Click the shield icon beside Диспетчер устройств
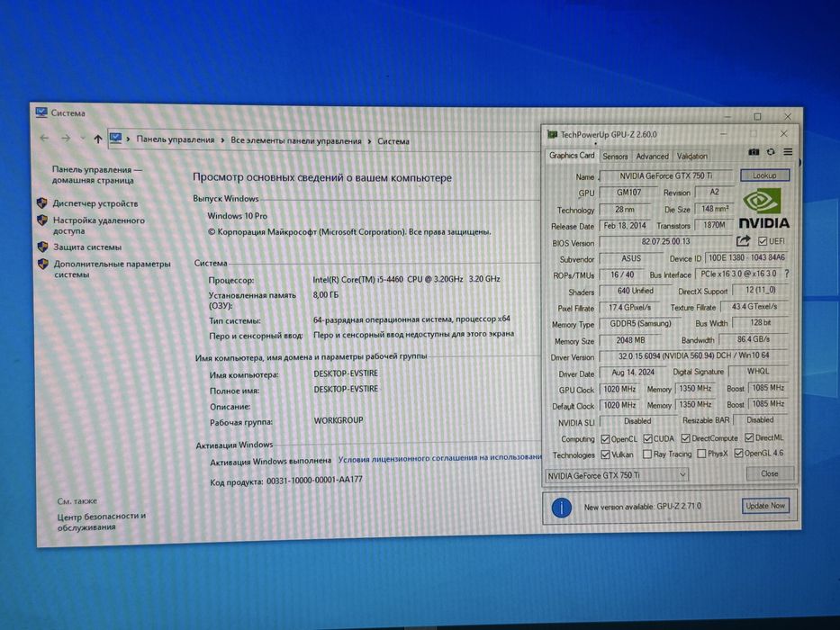This screenshot has height=630, width=840. click(x=41, y=203)
